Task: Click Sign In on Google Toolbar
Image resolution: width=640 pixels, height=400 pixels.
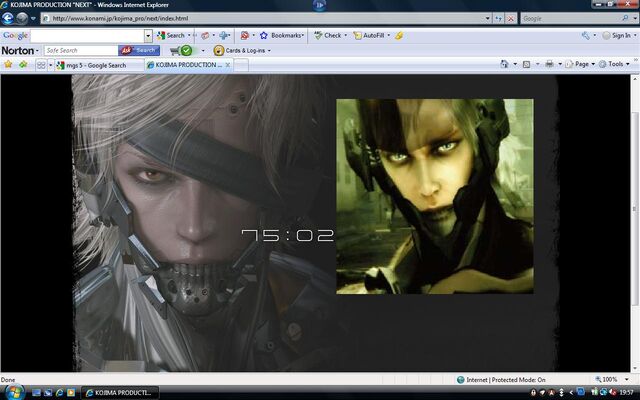Action: 617,36
